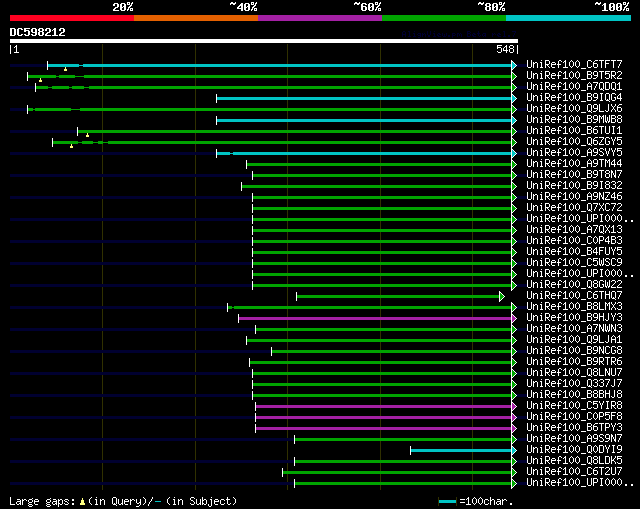
Task: Open the UniRef100_B9IQG4 hit label
Action: tap(574, 98)
